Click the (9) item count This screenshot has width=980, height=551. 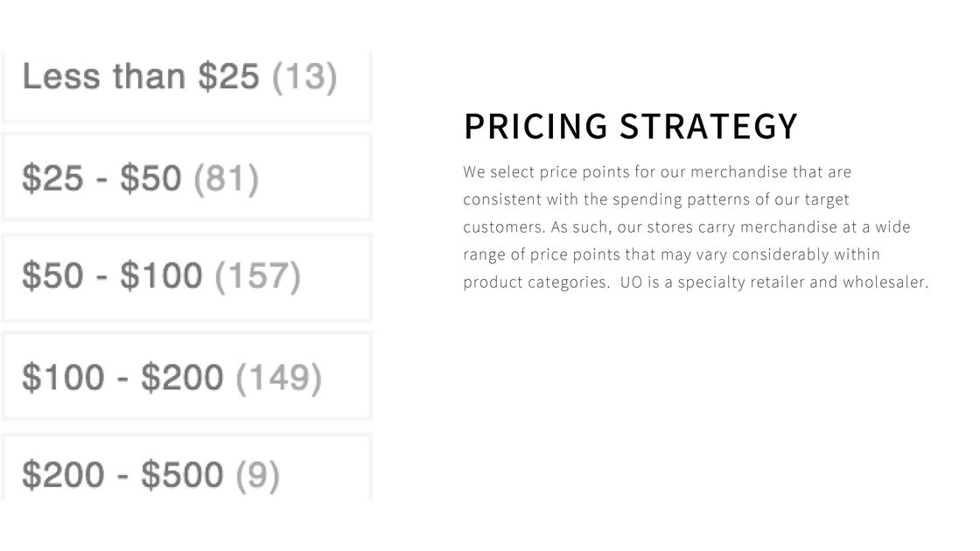point(257,475)
